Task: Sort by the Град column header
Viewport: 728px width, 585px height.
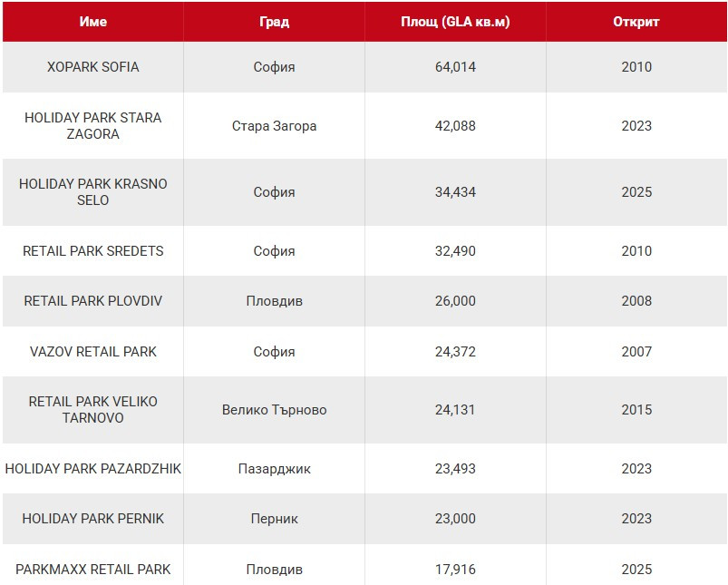Action: click(274, 22)
